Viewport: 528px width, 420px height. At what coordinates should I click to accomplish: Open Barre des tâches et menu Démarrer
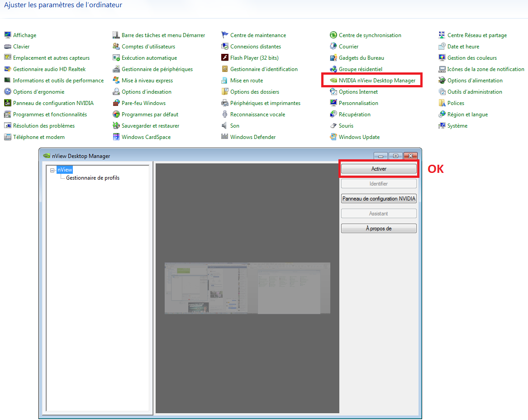(x=163, y=35)
